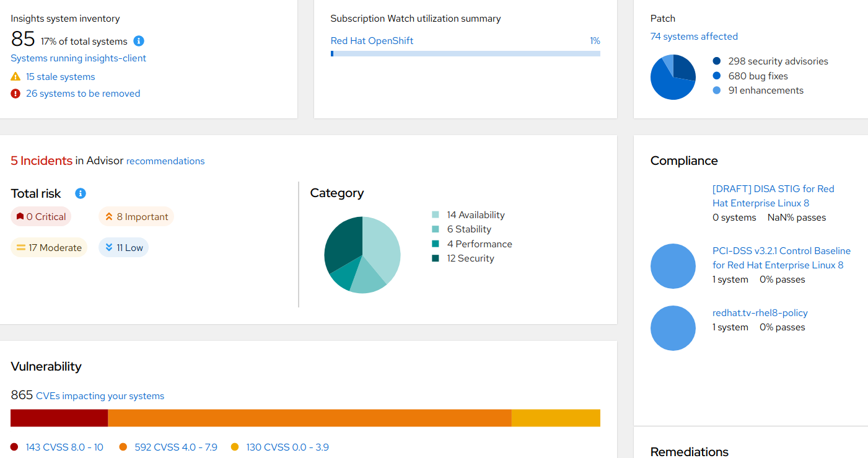868x458 pixels.
Task: Open Advisor recommendations link
Action: [x=165, y=161]
